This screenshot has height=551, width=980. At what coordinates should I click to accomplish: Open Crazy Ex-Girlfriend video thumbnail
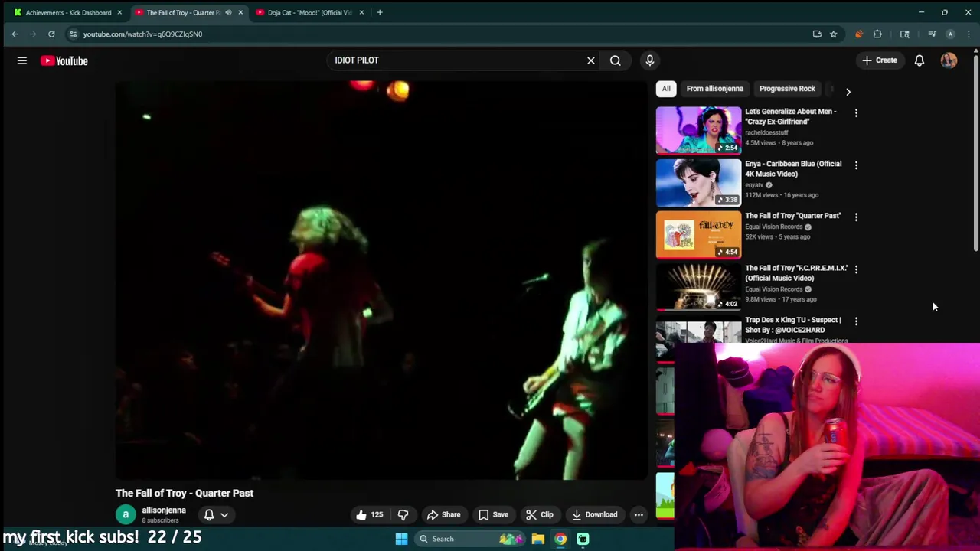click(698, 130)
